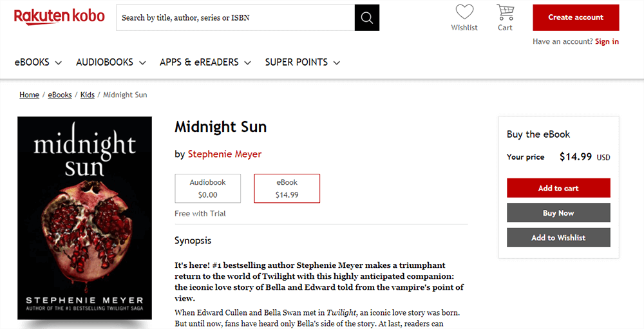Expand the SUPER POINTS menu
644x329 pixels.
pyautogui.click(x=302, y=62)
